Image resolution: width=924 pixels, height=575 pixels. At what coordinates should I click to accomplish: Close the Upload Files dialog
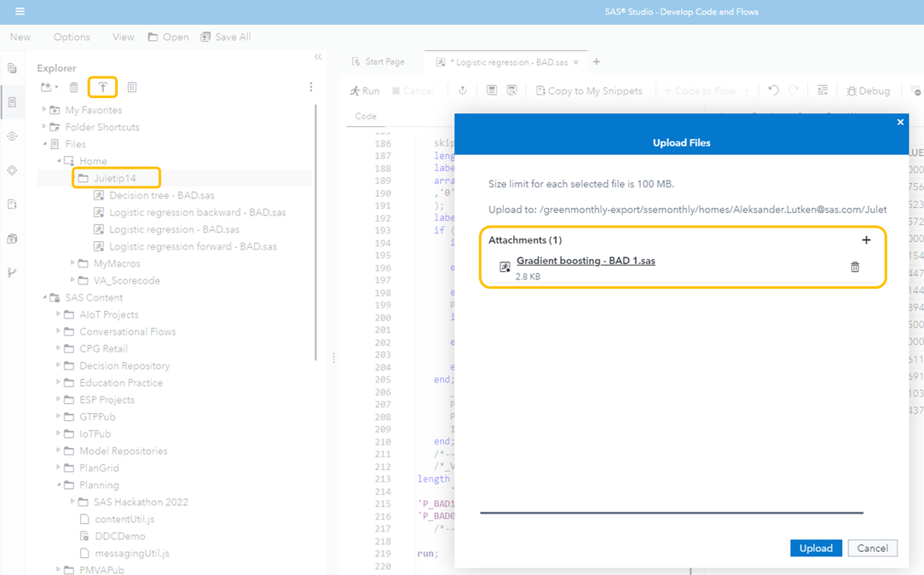[x=900, y=123]
